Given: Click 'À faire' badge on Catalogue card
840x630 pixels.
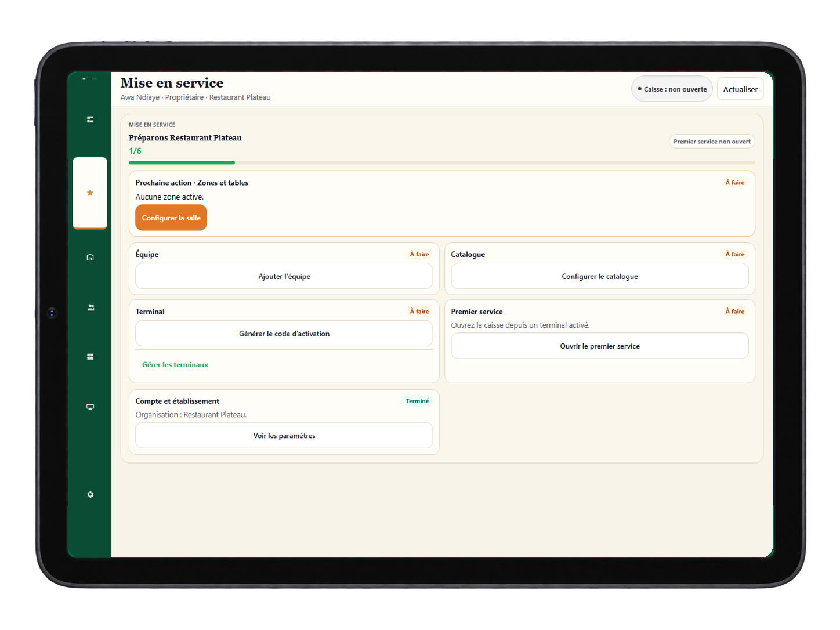Looking at the screenshot, I should [734, 254].
